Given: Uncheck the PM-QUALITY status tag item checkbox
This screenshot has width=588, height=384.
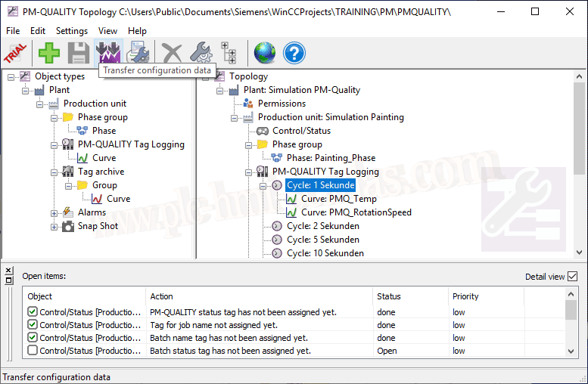Looking at the screenshot, I should [33, 312].
